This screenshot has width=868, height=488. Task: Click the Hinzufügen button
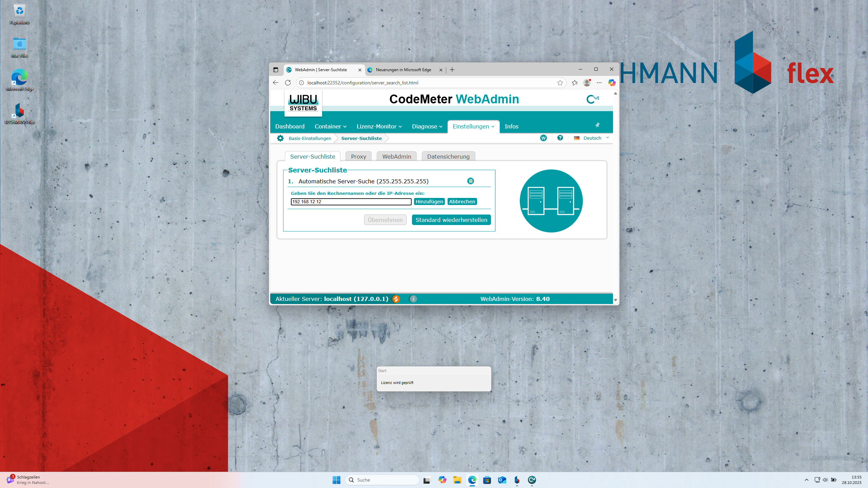click(x=429, y=202)
